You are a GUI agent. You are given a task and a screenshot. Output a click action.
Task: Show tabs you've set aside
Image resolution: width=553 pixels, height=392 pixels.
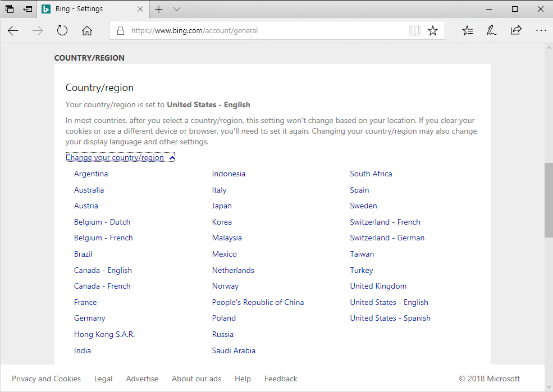(10, 9)
